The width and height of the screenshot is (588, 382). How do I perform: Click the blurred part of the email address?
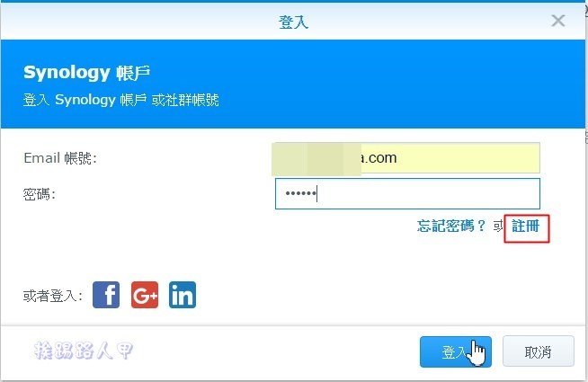coord(316,158)
